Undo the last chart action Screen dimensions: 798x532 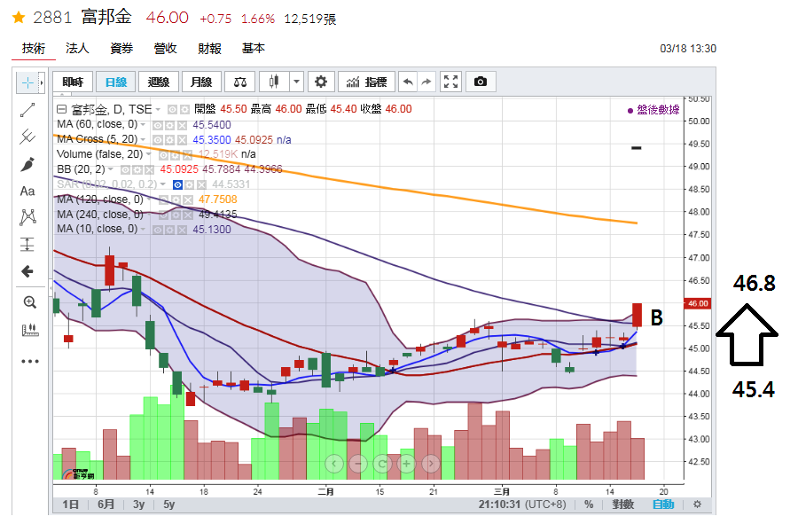408,82
